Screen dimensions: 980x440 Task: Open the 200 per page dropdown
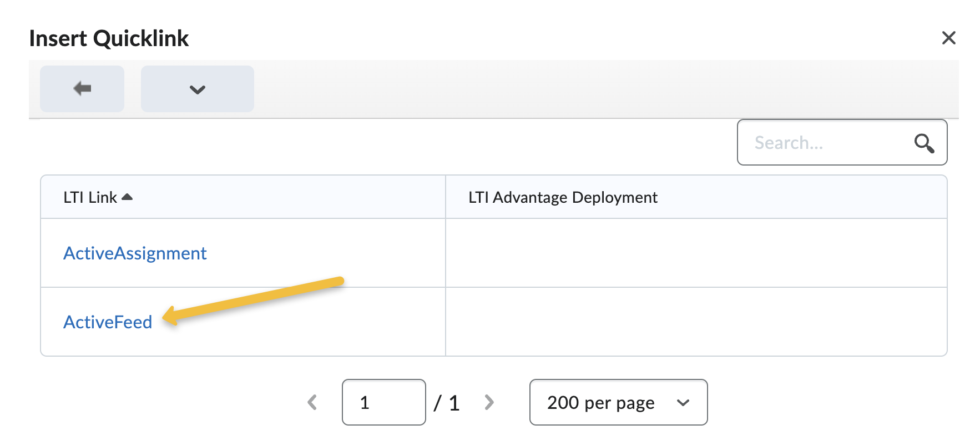click(x=619, y=402)
